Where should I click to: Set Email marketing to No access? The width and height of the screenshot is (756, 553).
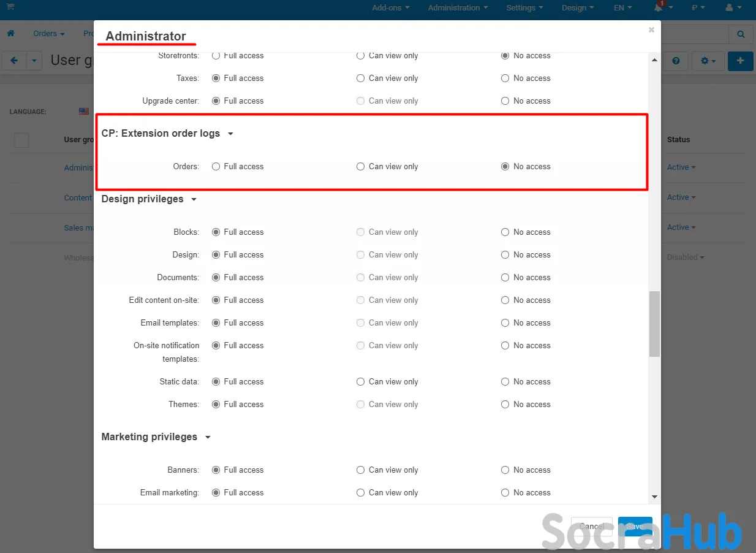pos(505,493)
